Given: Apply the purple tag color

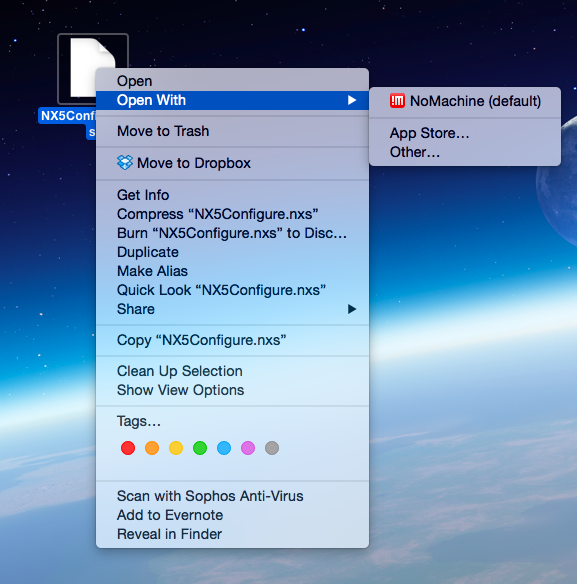Looking at the screenshot, I should click(248, 448).
